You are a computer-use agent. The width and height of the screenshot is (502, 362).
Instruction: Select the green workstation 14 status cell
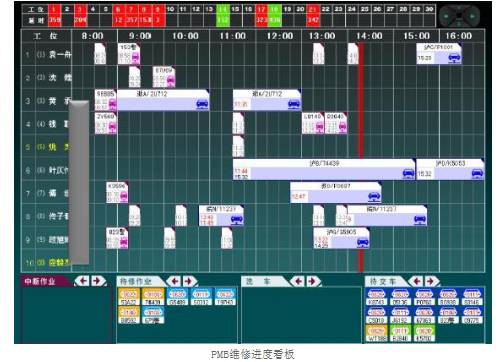point(223,15)
